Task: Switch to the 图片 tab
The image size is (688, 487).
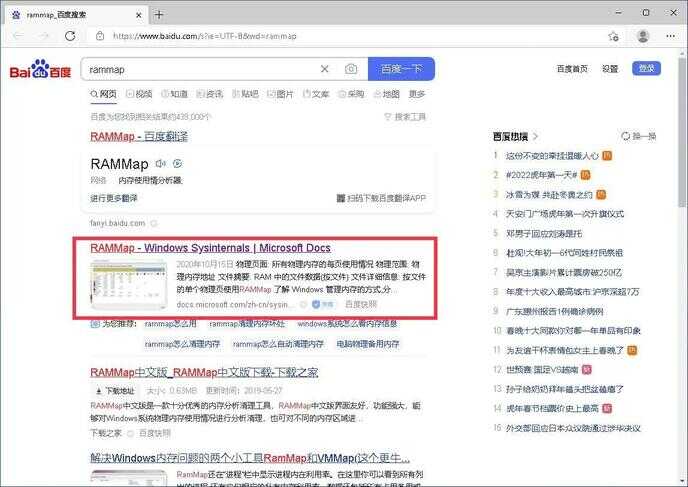Action: [x=280, y=94]
